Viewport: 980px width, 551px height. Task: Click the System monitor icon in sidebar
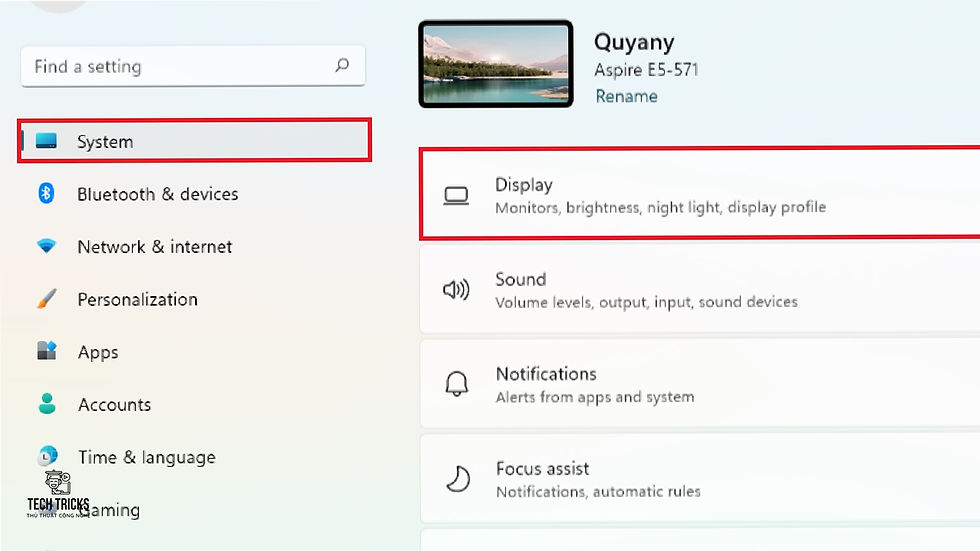click(46, 141)
